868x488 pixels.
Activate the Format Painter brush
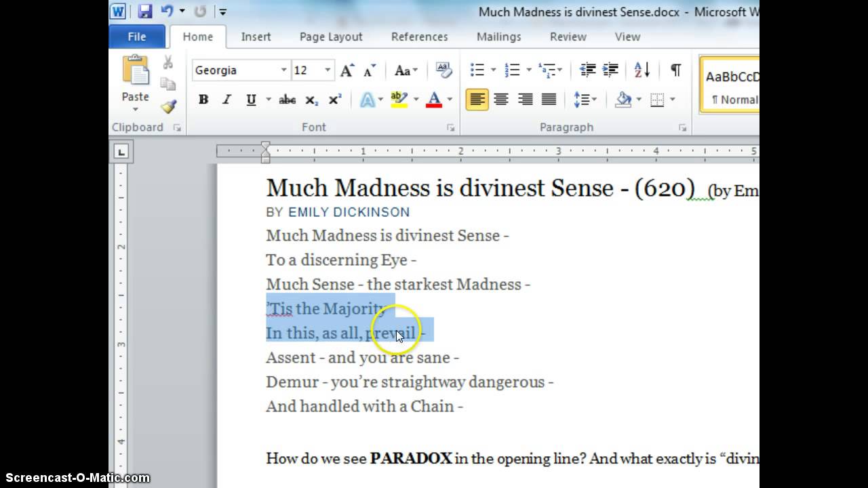point(168,106)
